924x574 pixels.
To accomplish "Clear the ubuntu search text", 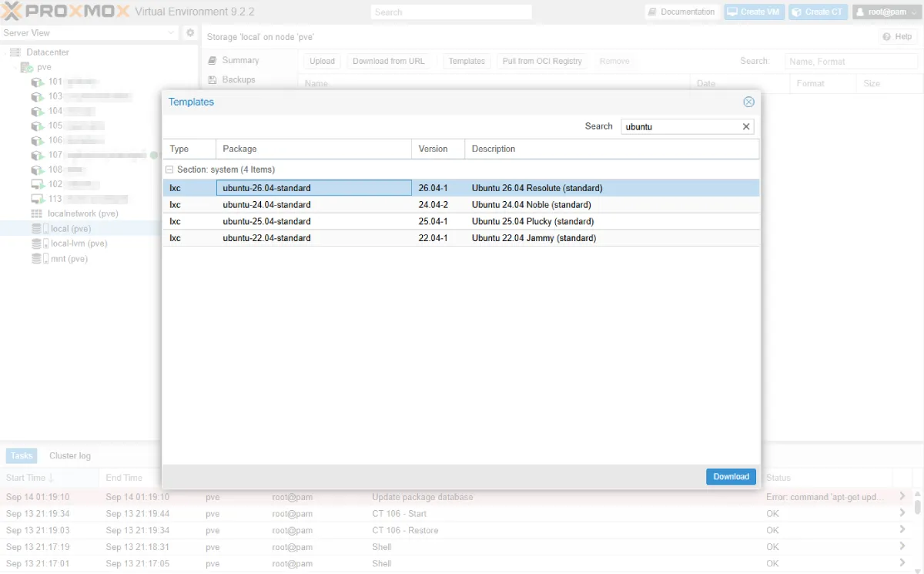I will (745, 126).
